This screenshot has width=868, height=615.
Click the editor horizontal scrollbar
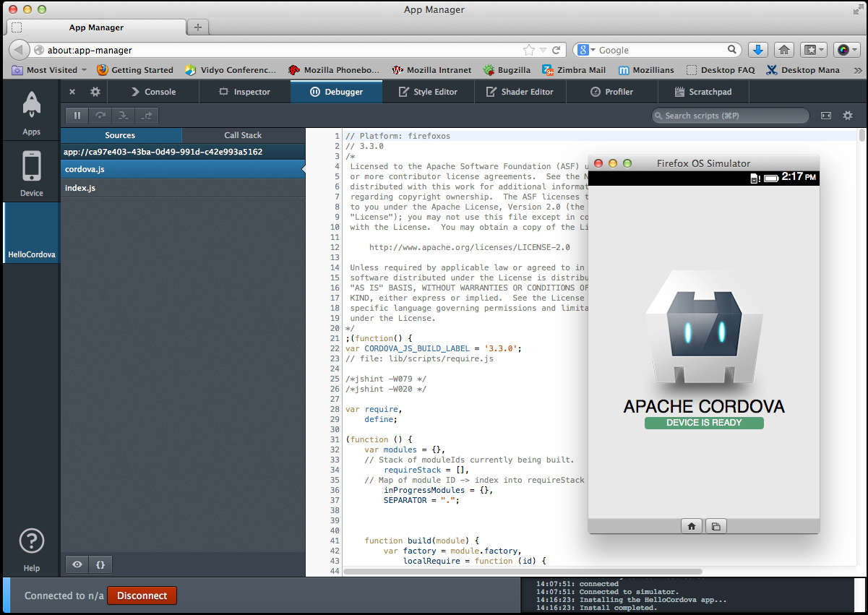tap(523, 571)
